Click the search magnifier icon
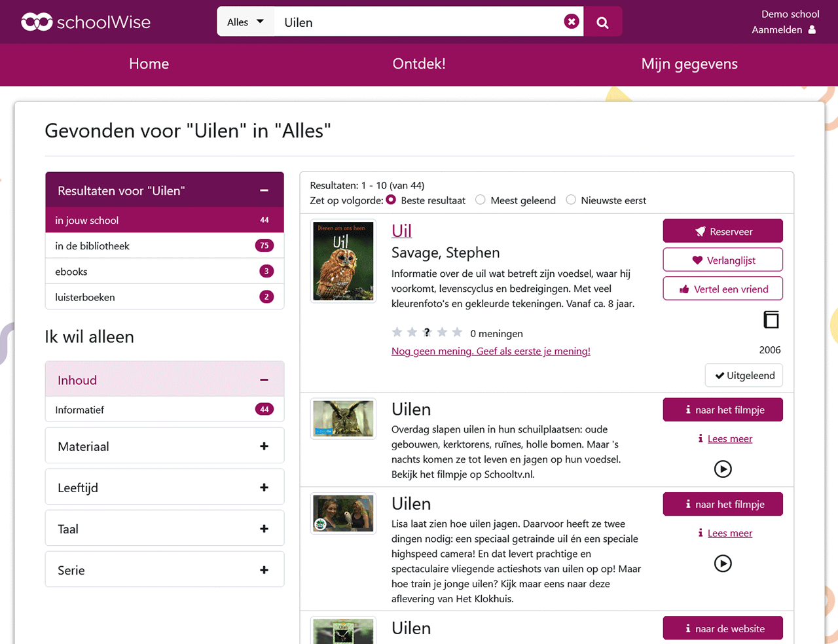Viewport: 838px width, 644px height. pos(602,21)
